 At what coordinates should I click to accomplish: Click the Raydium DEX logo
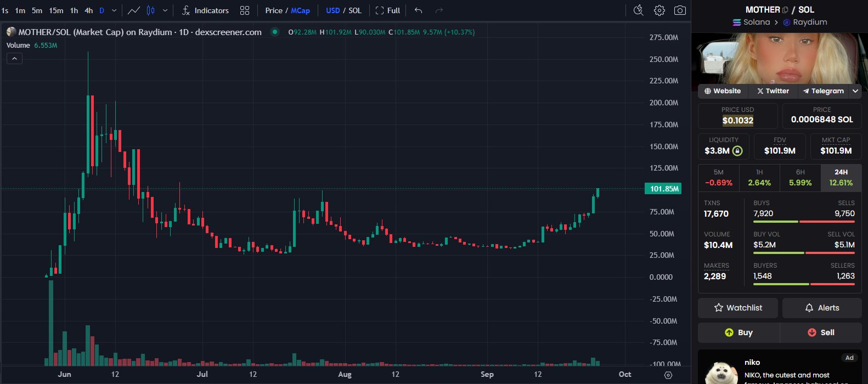(787, 22)
